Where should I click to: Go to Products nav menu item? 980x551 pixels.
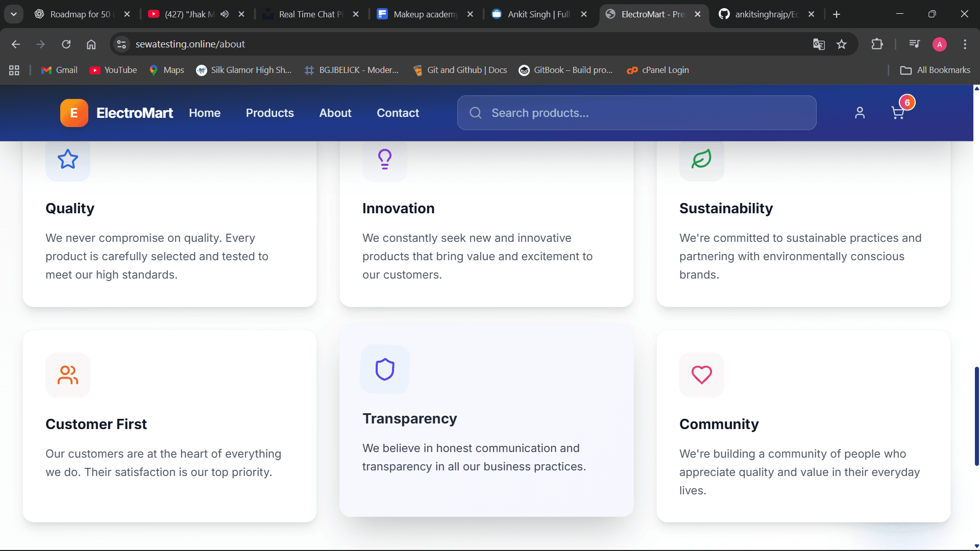coord(269,113)
